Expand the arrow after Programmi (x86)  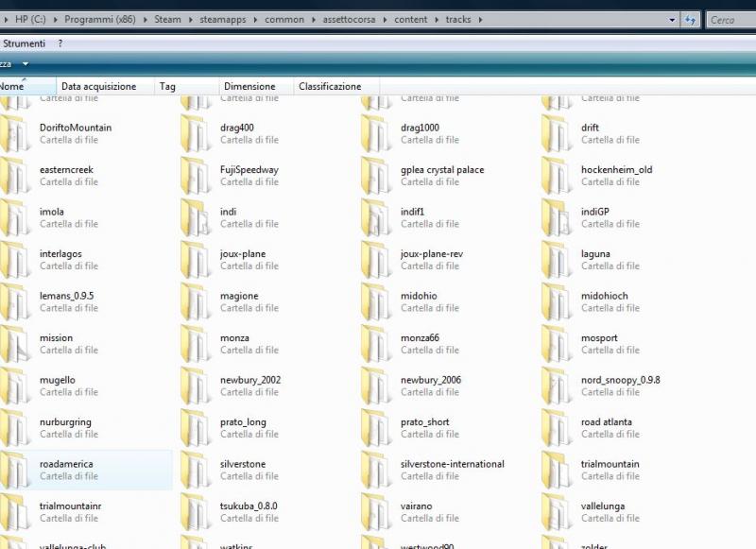pos(146,20)
